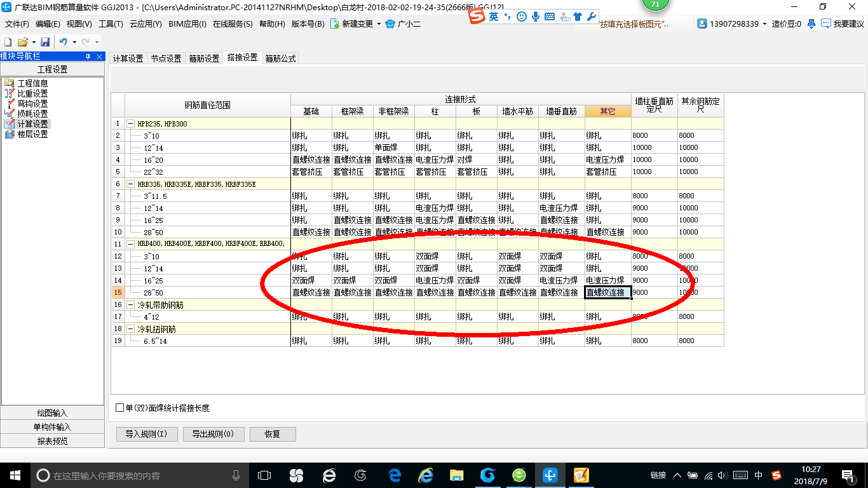Open Sogou soft keyboard icon

pyautogui.click(x=550, y=17)
